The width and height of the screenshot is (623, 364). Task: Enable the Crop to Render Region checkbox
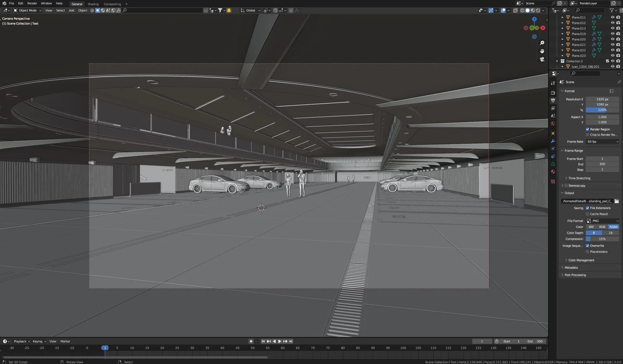[587, 134]
